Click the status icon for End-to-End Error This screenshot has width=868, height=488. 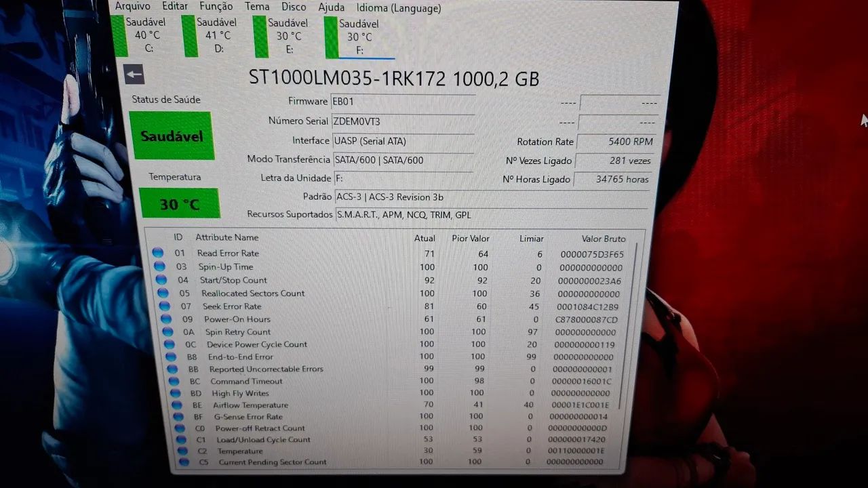[172, 357]
